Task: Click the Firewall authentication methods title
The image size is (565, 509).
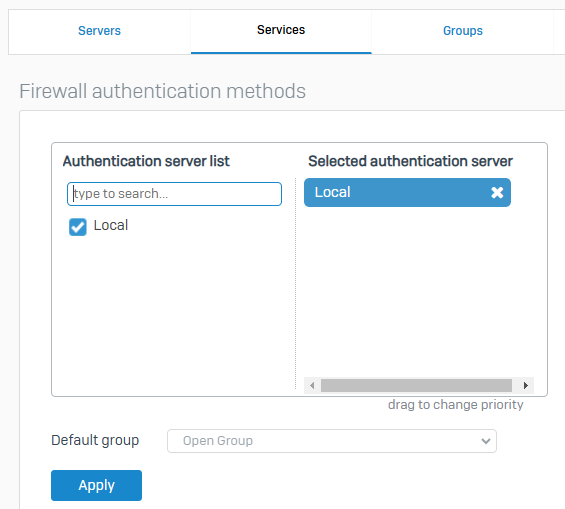Action: [163, 91]
